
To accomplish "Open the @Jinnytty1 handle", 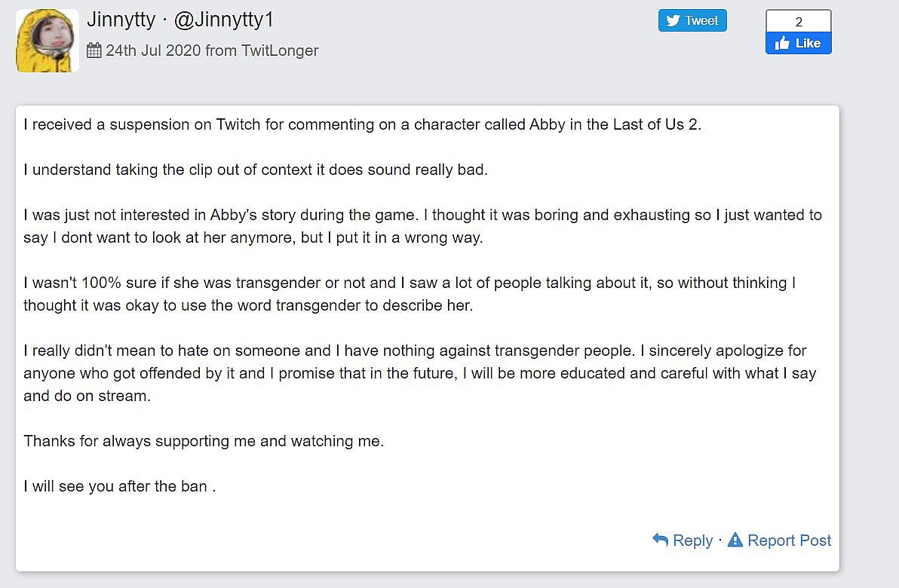I will [223, 20].
